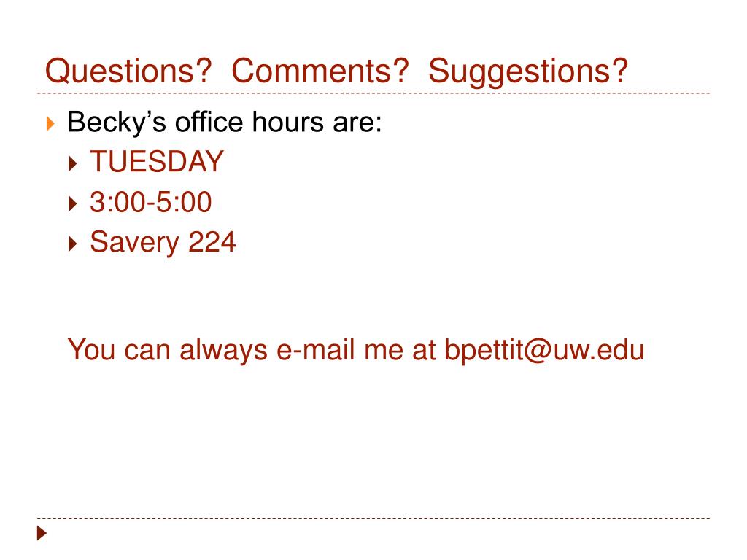Click the word Questions? in the title
The image size is (747, 560).
(x=128, y=71)
